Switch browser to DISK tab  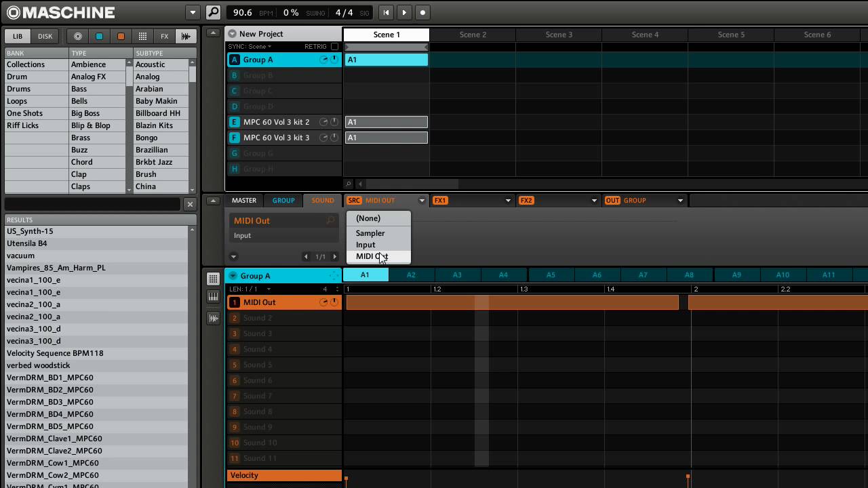[45, 36]
